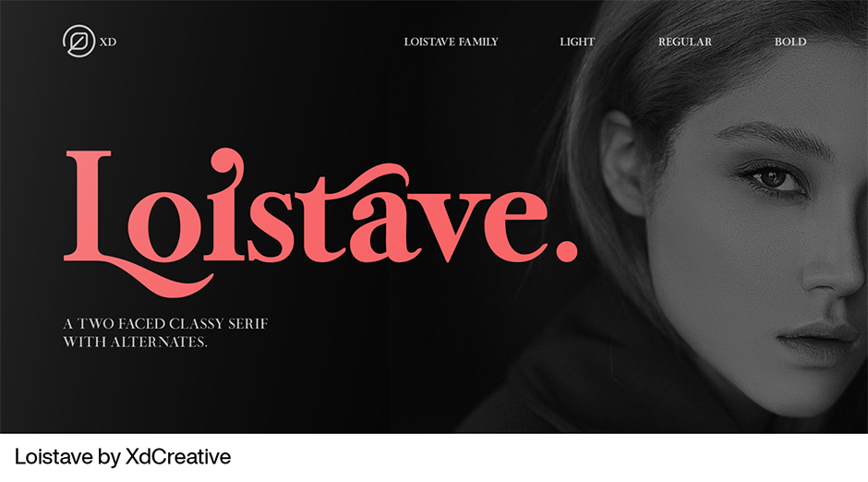The width and height of the screenshot is (868, 482).
Task: Click the XdCreative name in the caption
Action: tap(178, 457)
